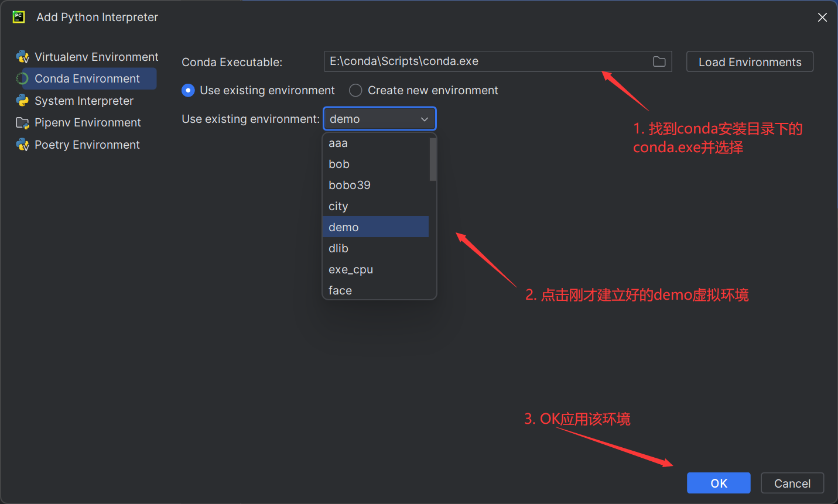Click the PyCharm logo in the title bar
The image size is (838, 504).
[19, 17]
